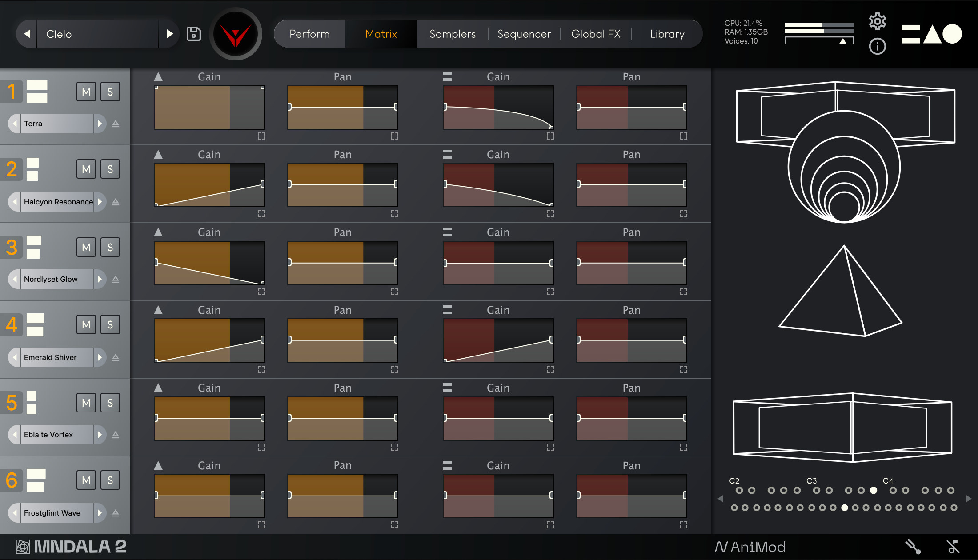Click the eject icon beside Frostglimt Wave
Image resolution: width=978 pixels, height=560 pixels.
tap(116, 513)
